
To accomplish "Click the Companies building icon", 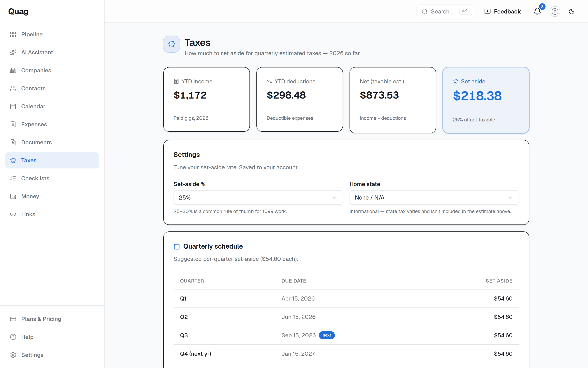I will point(13,70).
